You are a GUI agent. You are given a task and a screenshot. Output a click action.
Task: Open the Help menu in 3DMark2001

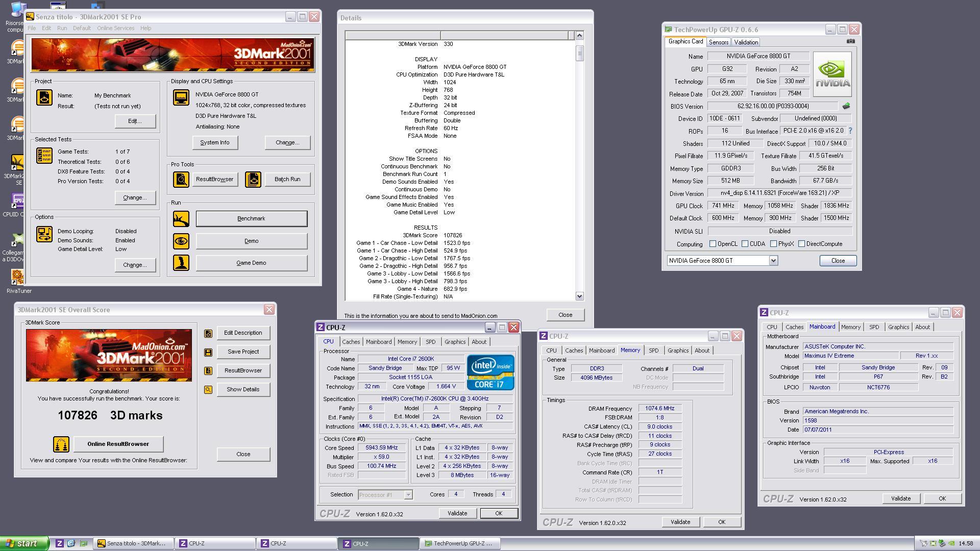145,28
